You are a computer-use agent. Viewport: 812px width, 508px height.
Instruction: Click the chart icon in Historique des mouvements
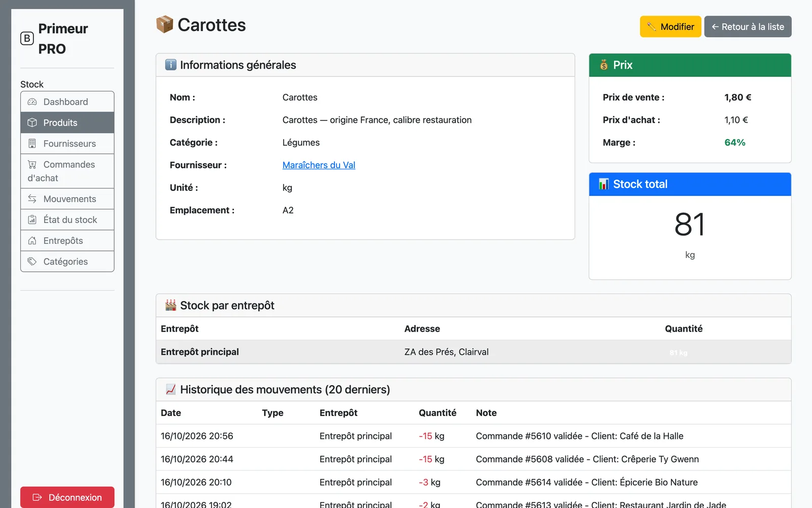(x=171, y=389)
